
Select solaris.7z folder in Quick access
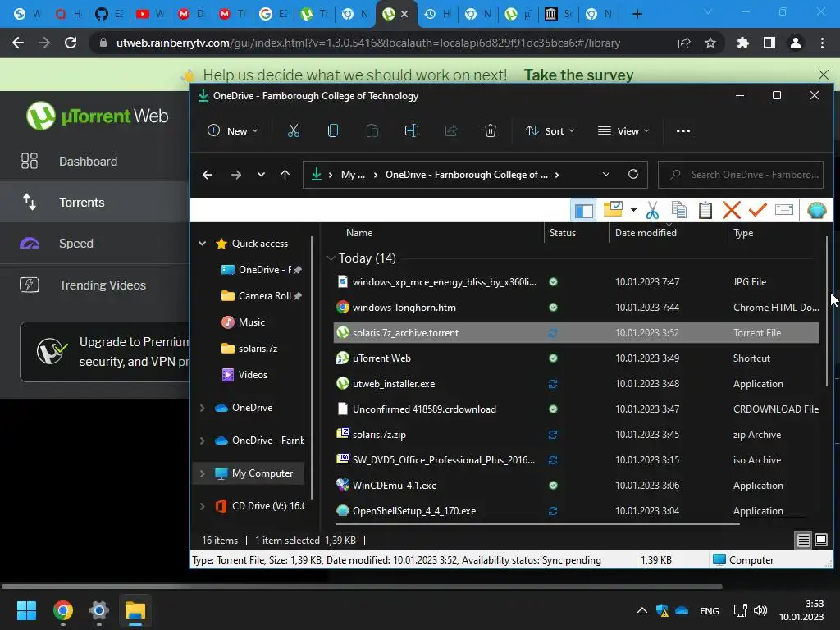249,348
